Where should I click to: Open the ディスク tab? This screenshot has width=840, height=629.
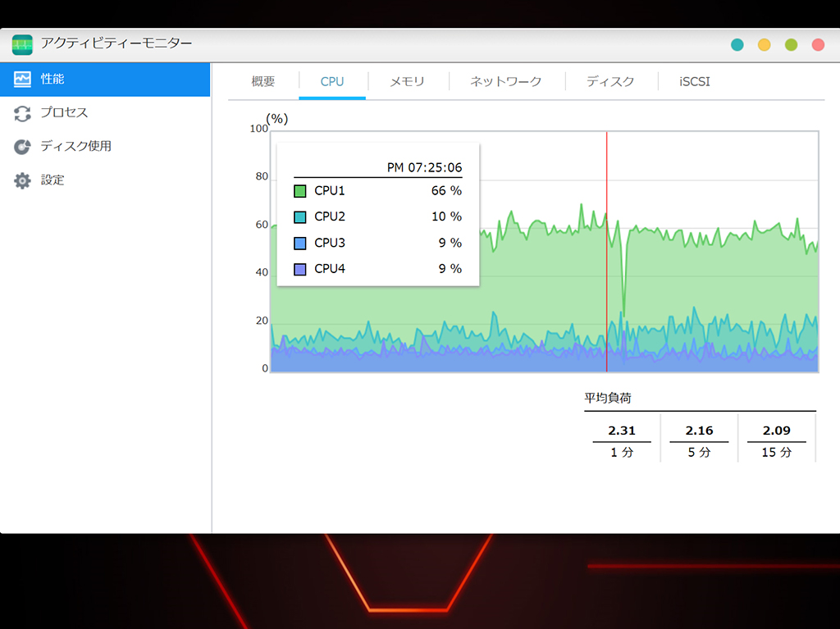point(610,81)
